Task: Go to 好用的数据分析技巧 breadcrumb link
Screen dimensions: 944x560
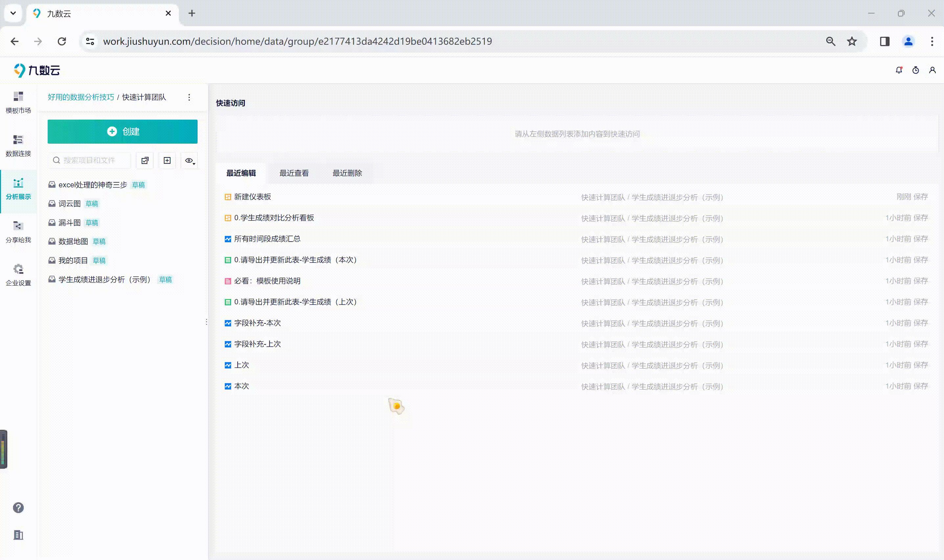Action: coord(81,97)
